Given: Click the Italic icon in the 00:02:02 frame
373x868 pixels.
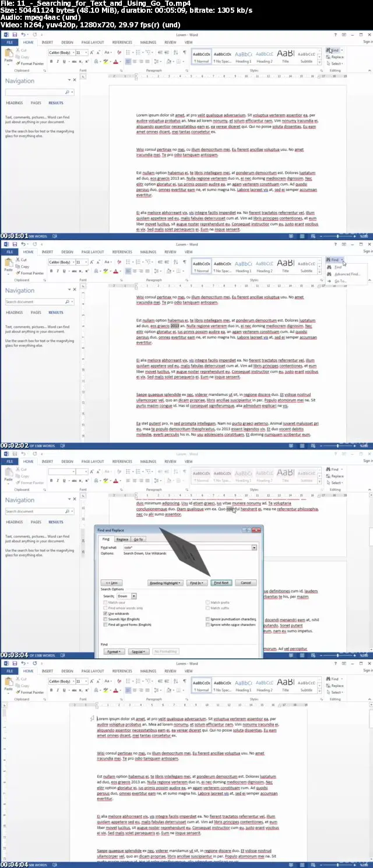Looking at the screenshot, I should [58, 271].
